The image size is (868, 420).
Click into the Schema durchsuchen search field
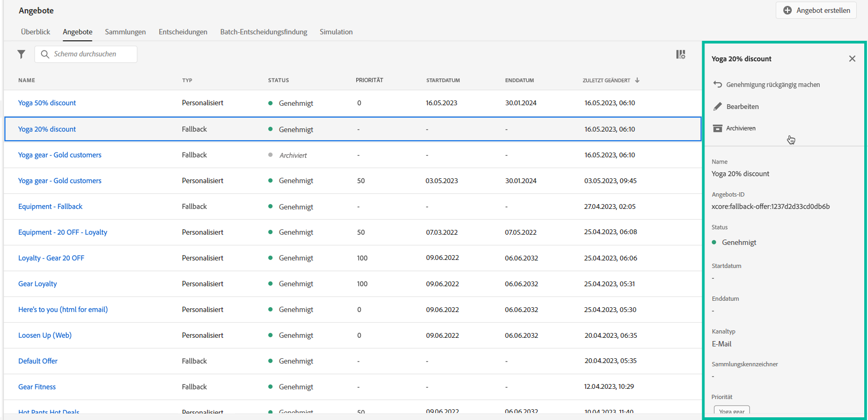91,54
